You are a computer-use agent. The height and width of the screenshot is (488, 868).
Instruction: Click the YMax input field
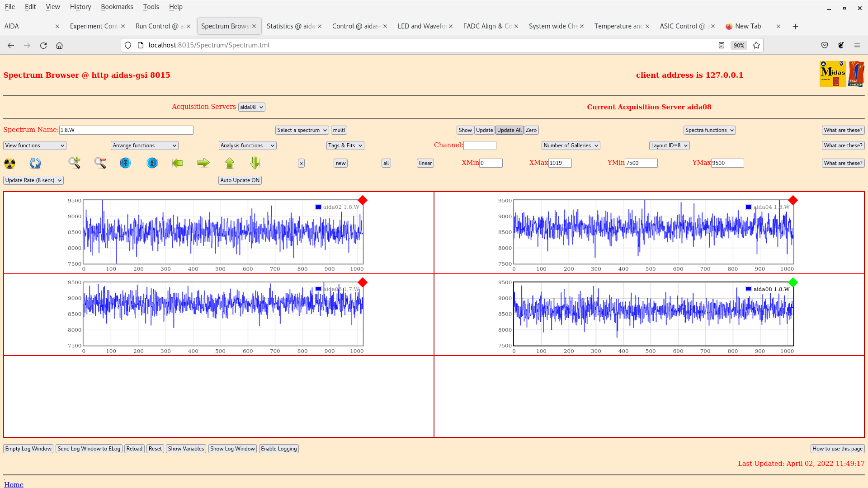727,163
